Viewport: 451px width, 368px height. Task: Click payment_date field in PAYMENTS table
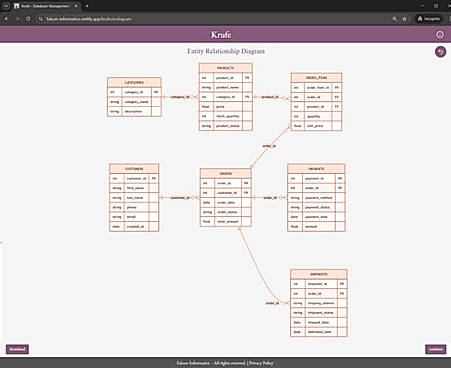click(316, 217)
